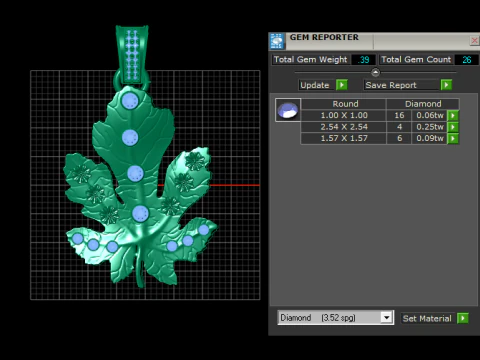Viewport: 480px width, 360px height.
Task: Select the pendant bail with small gems
Action: 132,55
